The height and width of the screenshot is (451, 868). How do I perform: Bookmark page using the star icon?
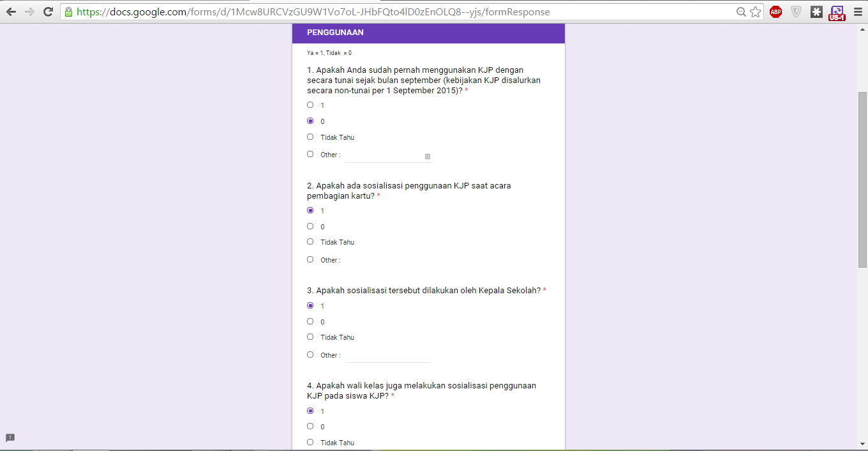[x=756, y=11]
